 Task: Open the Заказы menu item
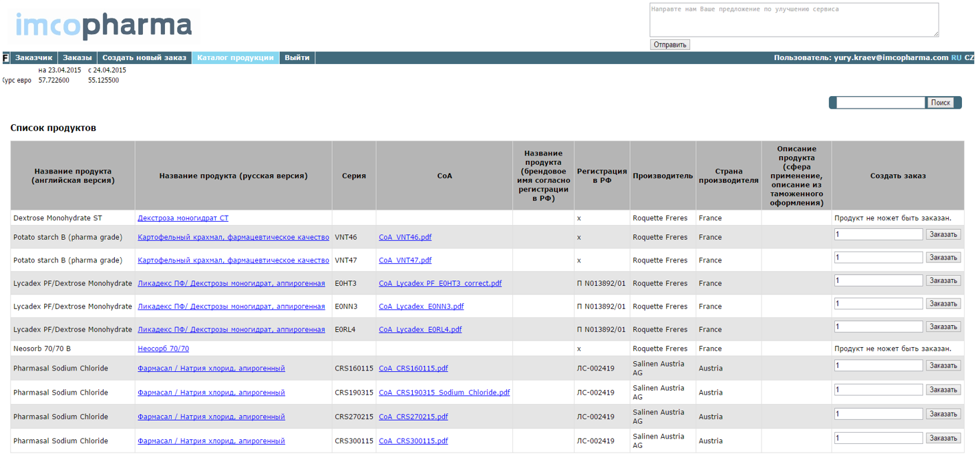pos(77,58)
